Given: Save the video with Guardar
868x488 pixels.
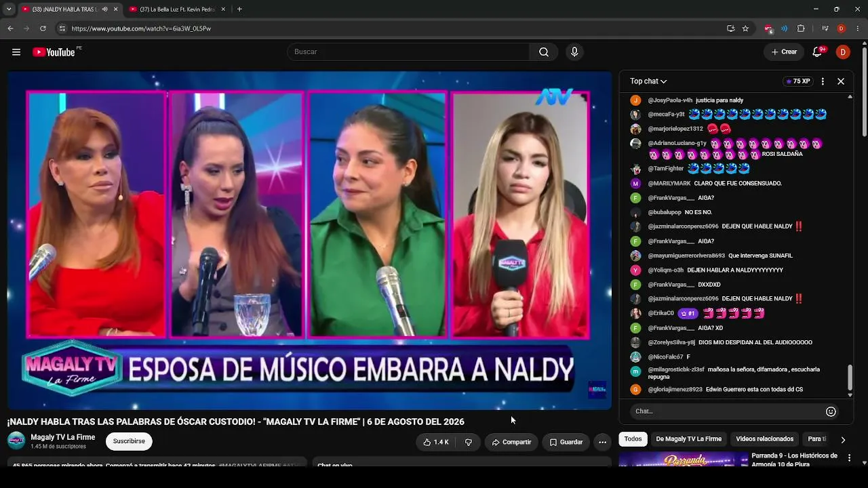Looking at the screenshot, I should [x=566, y=442].
